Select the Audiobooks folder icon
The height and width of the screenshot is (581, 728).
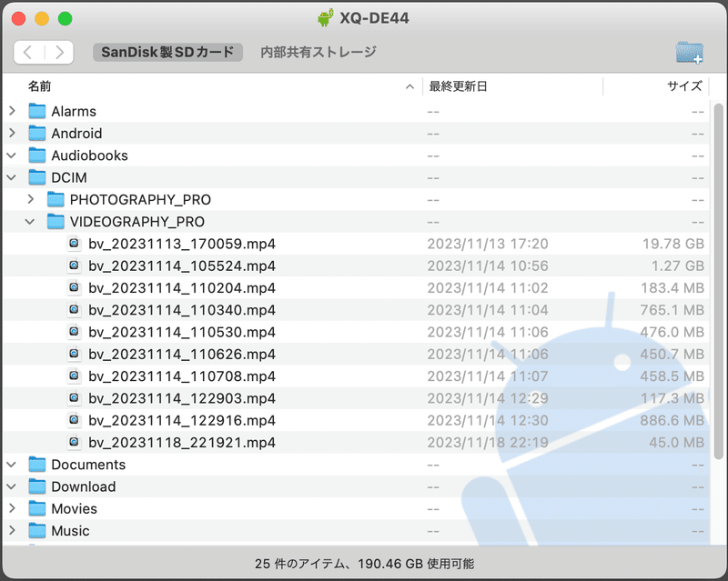[37, 155]
